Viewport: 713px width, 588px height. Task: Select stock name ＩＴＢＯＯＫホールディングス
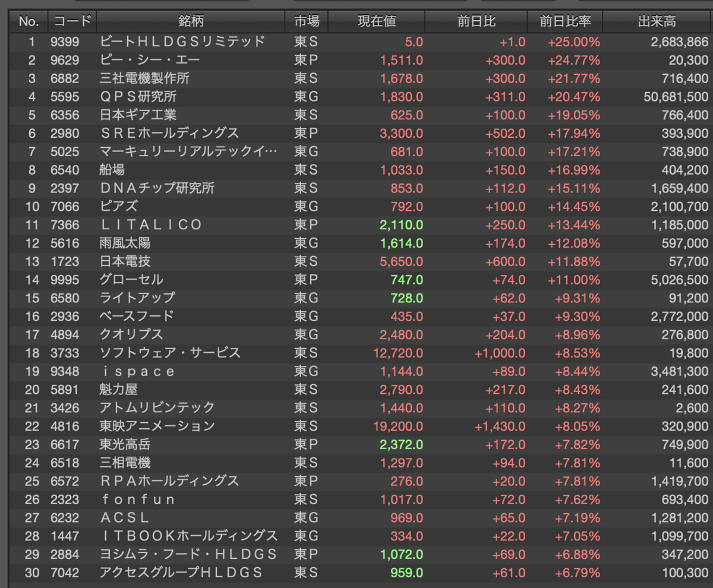[189, 536]
